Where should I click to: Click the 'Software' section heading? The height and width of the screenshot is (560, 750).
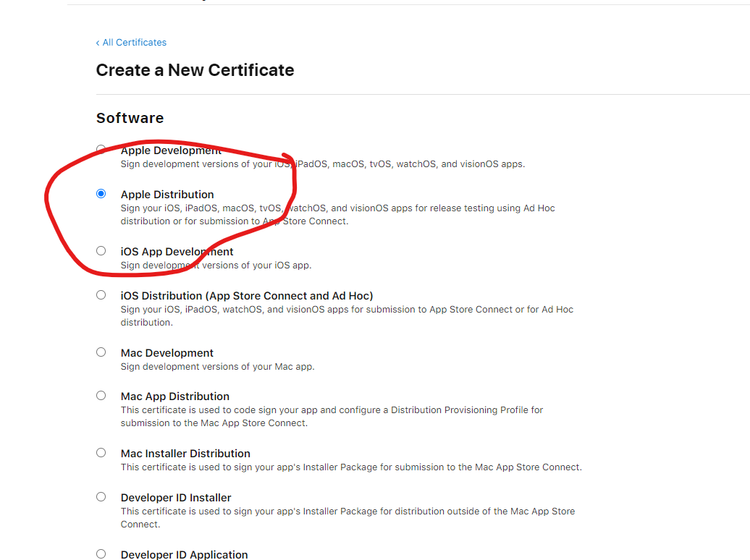(130, 118)
